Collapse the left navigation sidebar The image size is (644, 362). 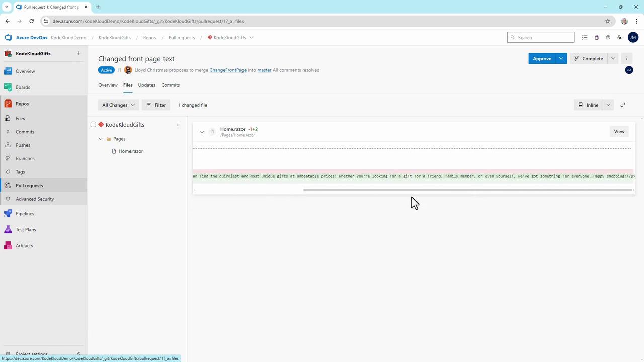(78, 354)
